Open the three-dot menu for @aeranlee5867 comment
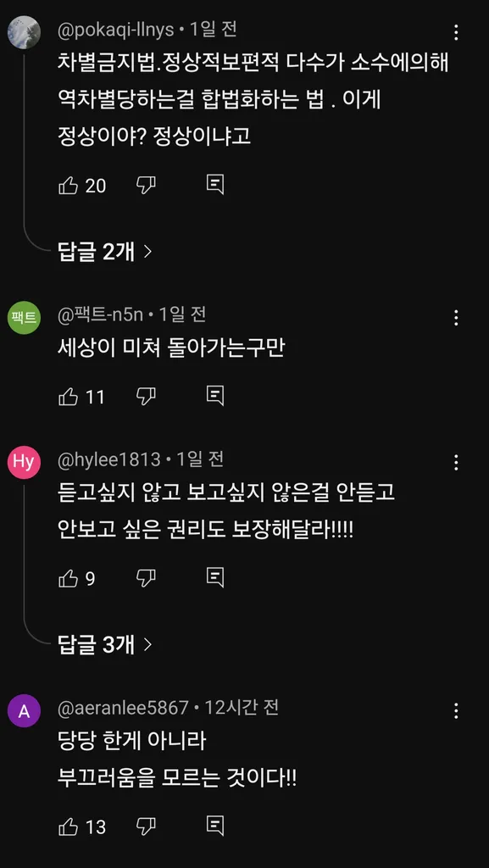The width and height of the screenshot is (489, 868). [x=456, y=711]
